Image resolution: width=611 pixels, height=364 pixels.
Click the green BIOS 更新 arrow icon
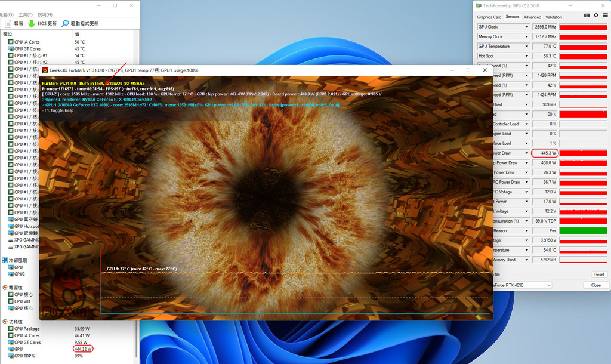pos(32,23)
